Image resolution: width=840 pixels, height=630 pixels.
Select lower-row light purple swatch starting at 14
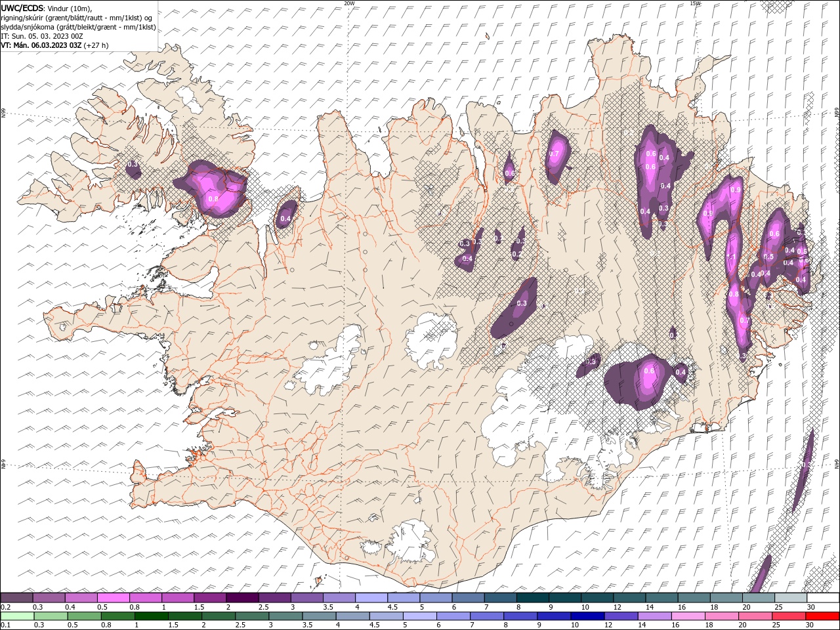(654, 616)
